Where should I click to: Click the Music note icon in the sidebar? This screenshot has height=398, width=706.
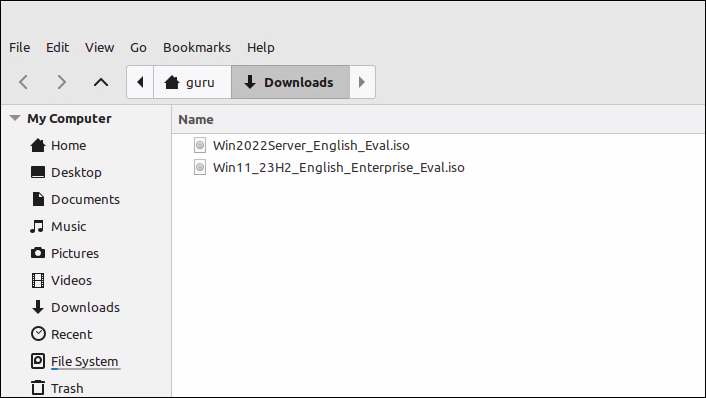pos(37,226)
